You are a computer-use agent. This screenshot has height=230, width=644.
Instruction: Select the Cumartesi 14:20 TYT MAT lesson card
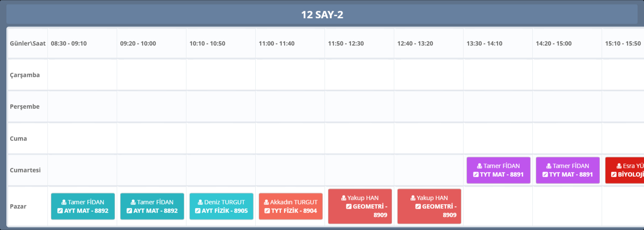tap(567, 170)
